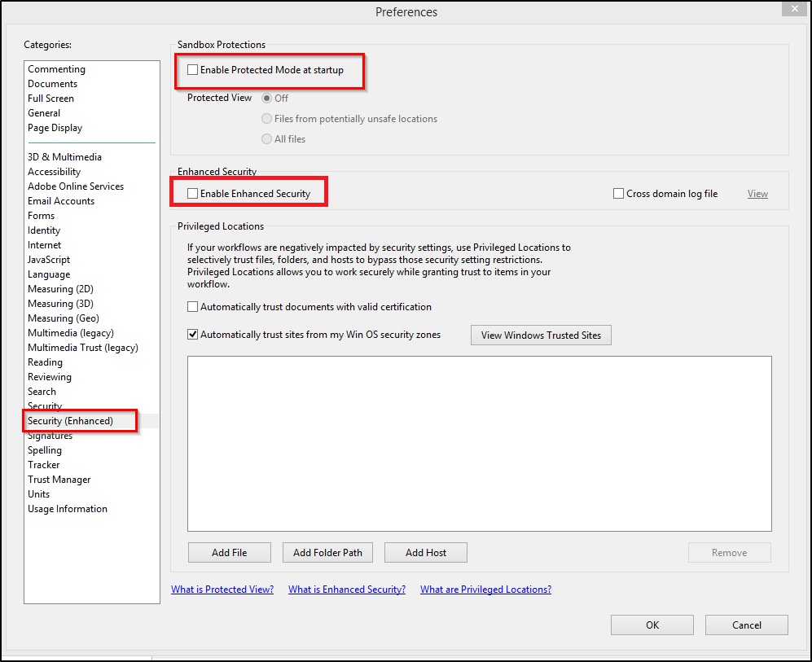812x662 pixels.
Task: Check the Cross domain log file box
Action: [x=618, y=194]
